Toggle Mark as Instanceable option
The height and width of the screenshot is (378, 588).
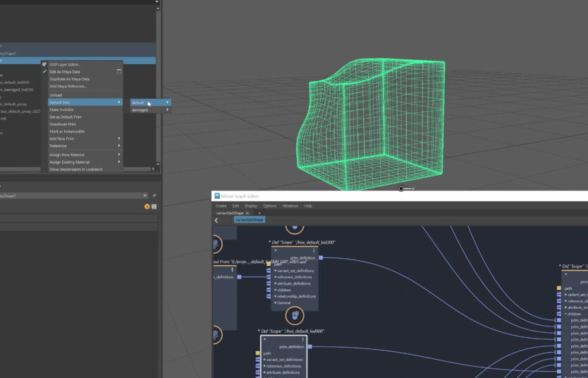coord(67,131)
